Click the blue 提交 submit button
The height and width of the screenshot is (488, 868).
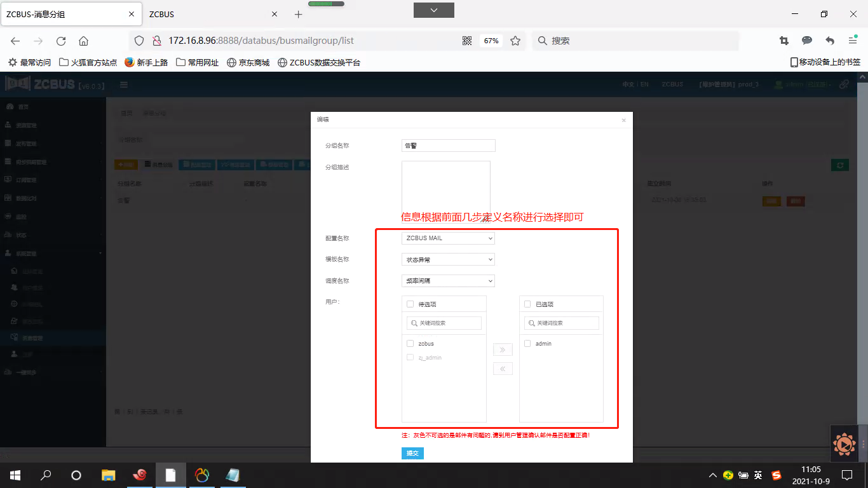pos(412,453)
